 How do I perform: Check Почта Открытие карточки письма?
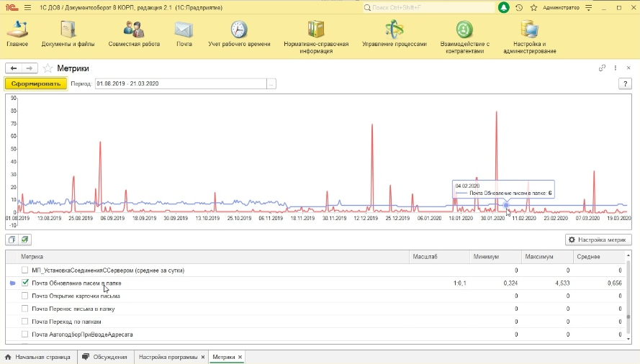[25, 296]
